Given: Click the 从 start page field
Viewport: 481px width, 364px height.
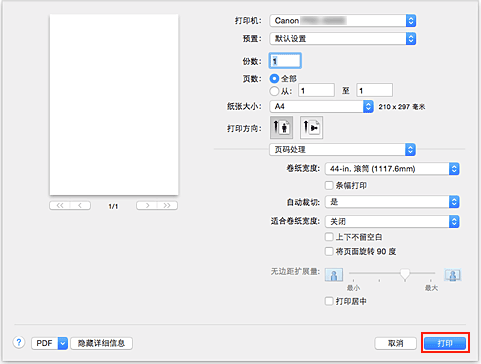Looking at the screenshot, I should click(x=316, y=90).
